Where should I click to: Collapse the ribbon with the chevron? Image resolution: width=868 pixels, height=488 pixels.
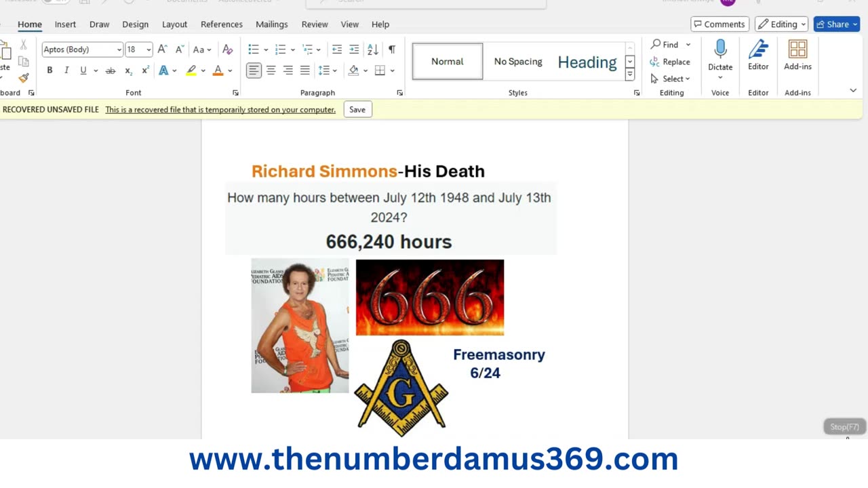coord(853,90)
